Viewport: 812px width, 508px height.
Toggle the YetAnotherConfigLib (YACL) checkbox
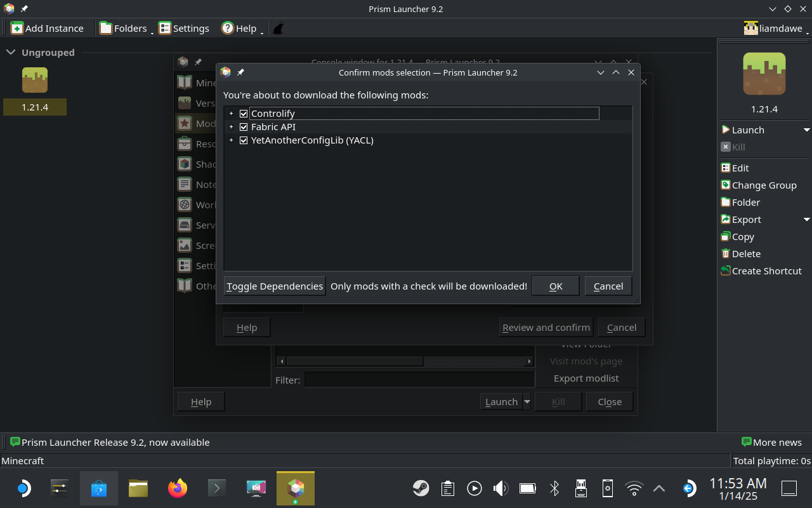(x=244, y=140)
